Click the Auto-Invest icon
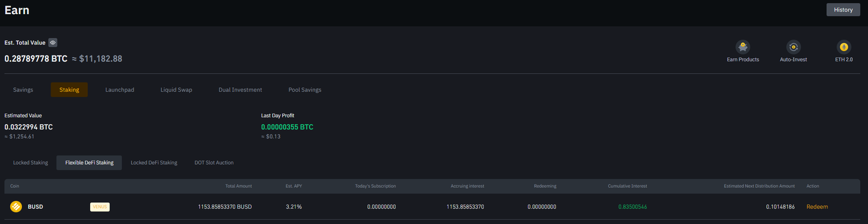The image size is (868, 224). coord(793,47)
